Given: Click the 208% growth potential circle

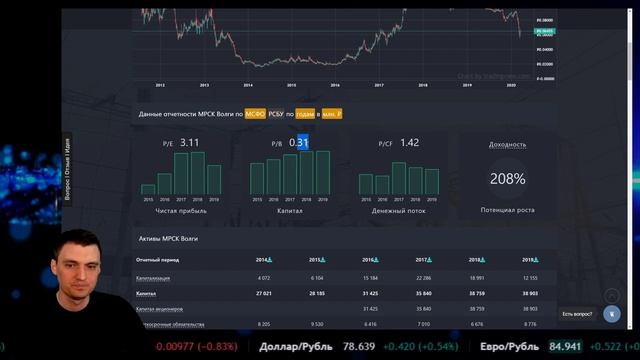Looking at the screenshot, I should point(507,178).
